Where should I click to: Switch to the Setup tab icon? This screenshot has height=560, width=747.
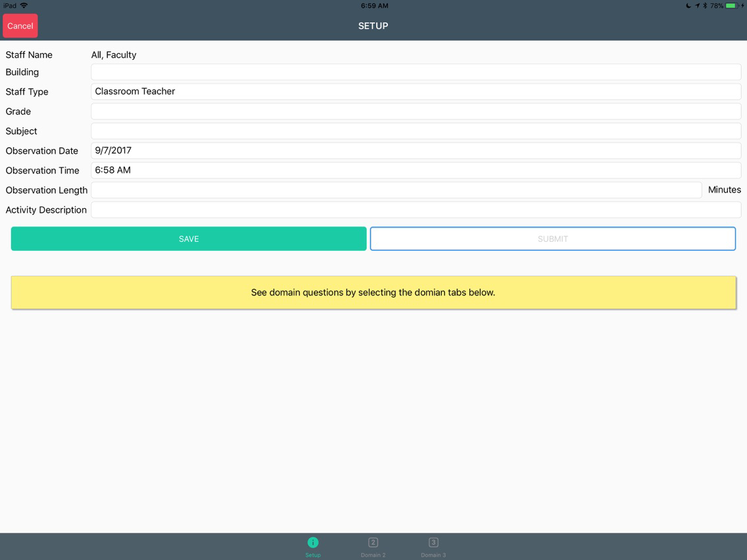coord(313,542)
